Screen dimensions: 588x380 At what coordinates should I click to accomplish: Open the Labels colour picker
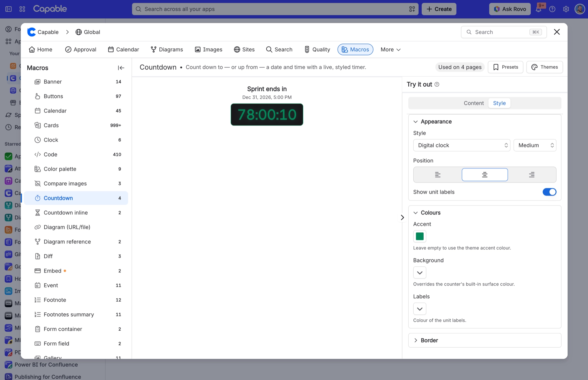click(420, 309)
